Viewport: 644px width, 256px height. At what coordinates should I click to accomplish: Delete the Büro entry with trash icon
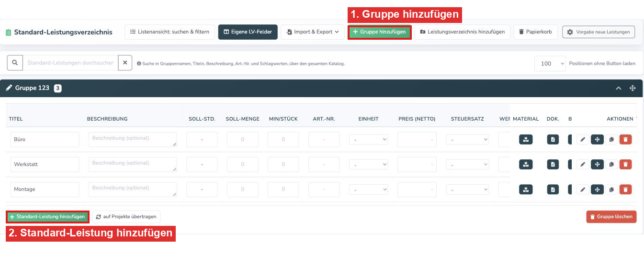[x=625, y=139]
